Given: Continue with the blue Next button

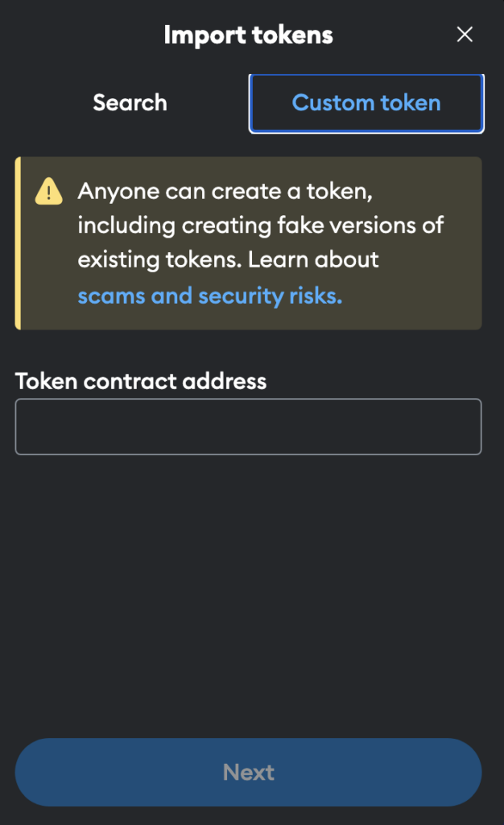Looking at the screenshot, I should click(248, 772).
